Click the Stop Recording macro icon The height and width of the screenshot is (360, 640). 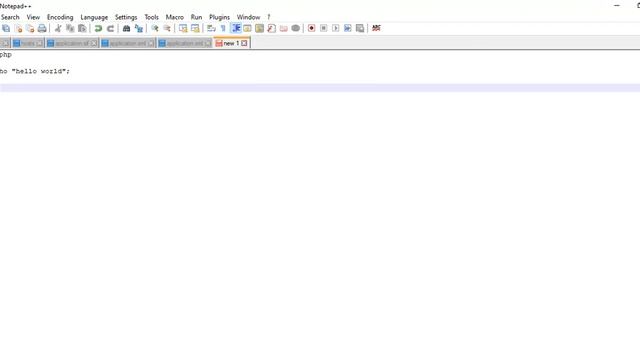[323, 28]
